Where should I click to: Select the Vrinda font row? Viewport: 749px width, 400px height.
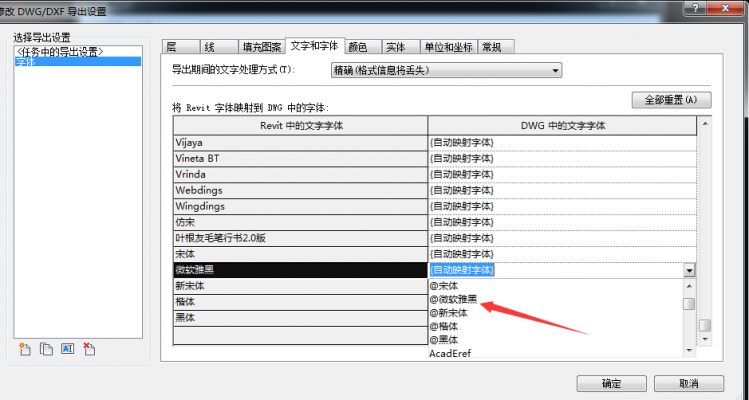click(x=300, y=174)
